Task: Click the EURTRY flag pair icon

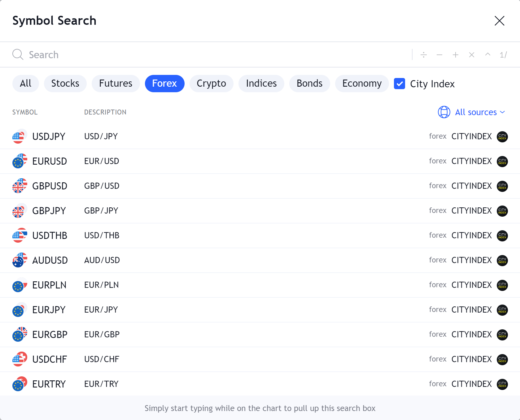Action: (x=20, y=384)
